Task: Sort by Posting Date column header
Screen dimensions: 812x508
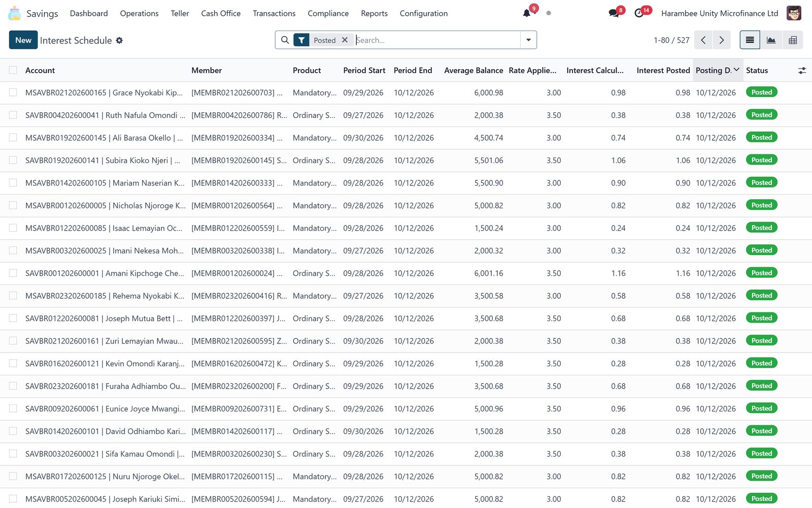Action: pyautogui.click(x=718, y=70)
